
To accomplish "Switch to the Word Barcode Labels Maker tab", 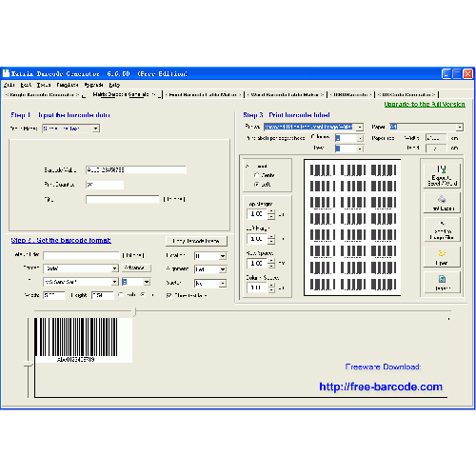I will click(286, 94).
